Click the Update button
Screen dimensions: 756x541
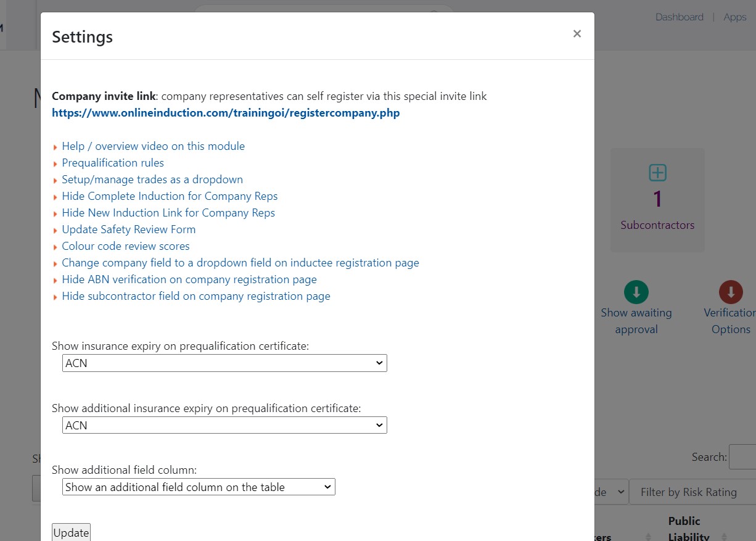71,532
